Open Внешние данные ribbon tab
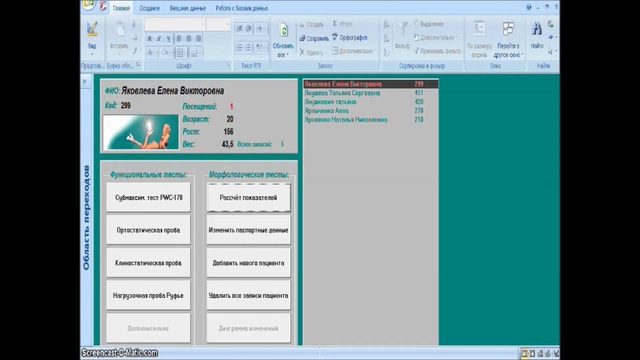The width and height of the screenshot is (640, 360). coord(187,8)
